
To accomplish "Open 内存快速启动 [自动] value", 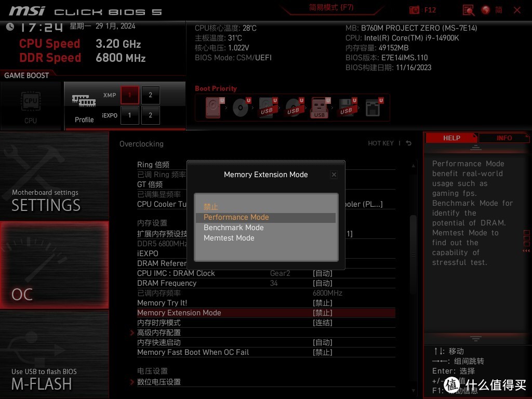I will pyautogui.click(x=322, y=343).
